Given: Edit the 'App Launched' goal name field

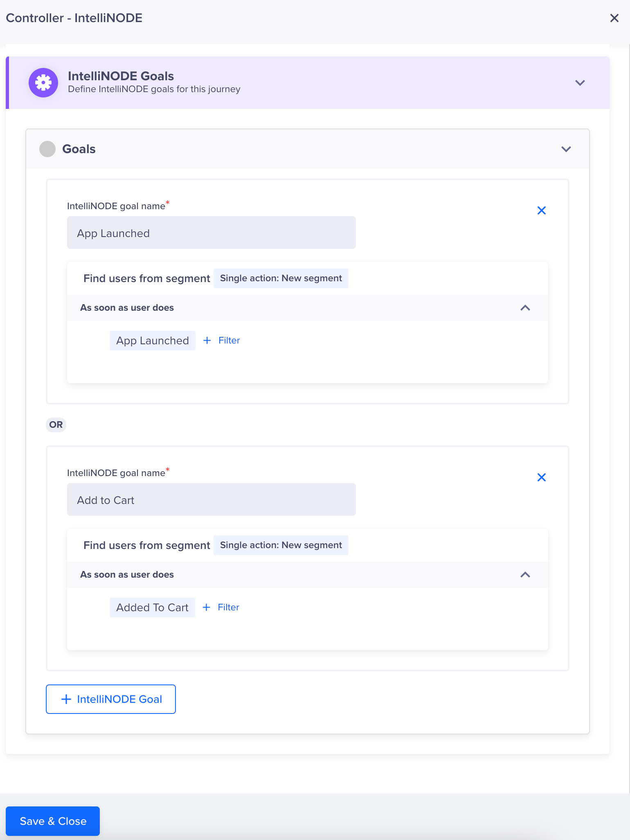Looking at the screenshot, I should point(211,233).
